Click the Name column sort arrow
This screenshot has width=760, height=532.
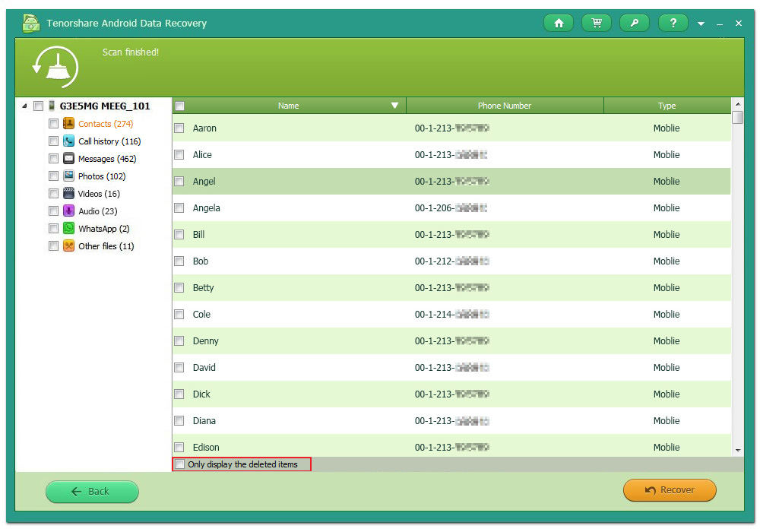click(x=394, y=106)
